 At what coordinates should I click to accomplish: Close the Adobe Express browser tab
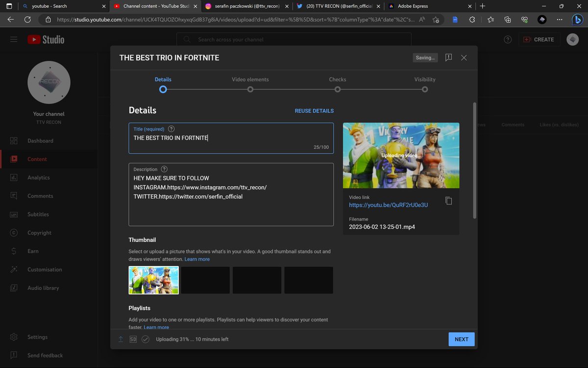tap(470, 6)
